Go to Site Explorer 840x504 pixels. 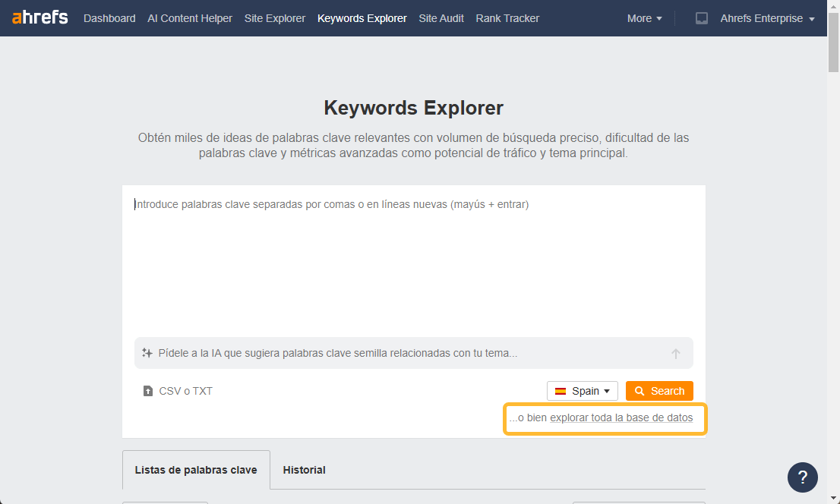point(275,18)
